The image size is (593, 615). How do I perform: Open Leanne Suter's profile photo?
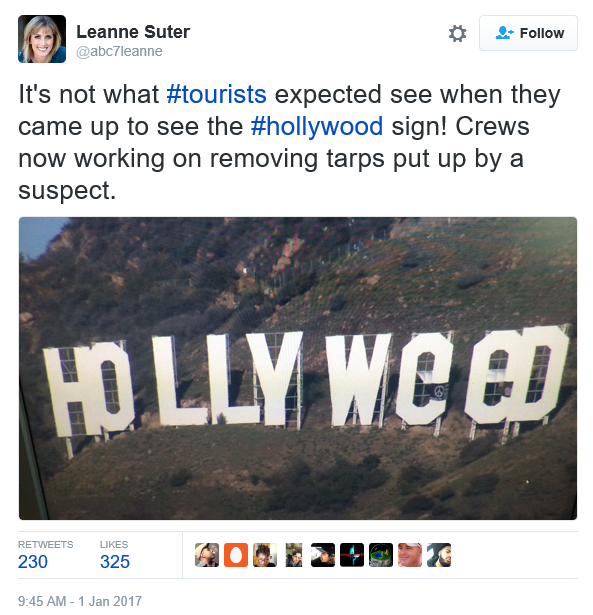[x=42, y=39]
